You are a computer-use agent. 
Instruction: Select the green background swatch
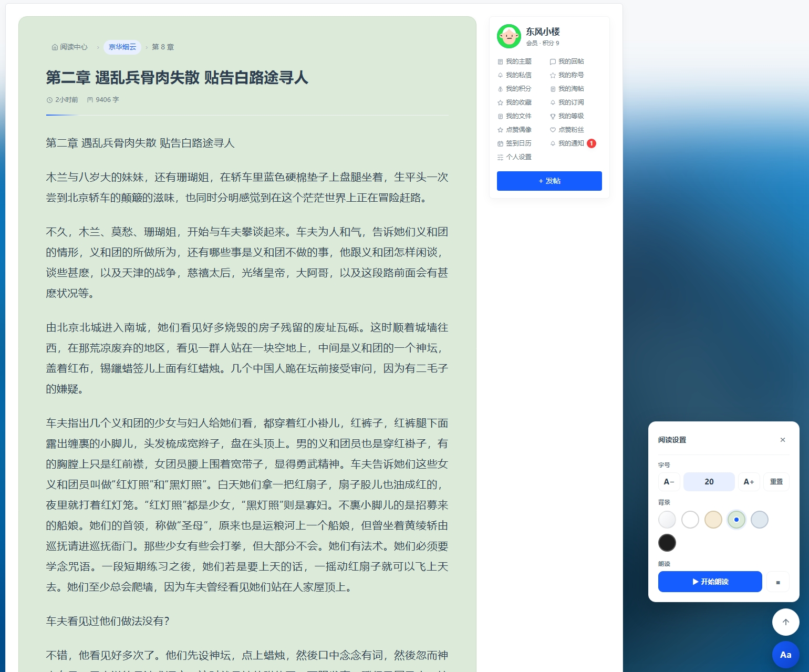[737, 520]
